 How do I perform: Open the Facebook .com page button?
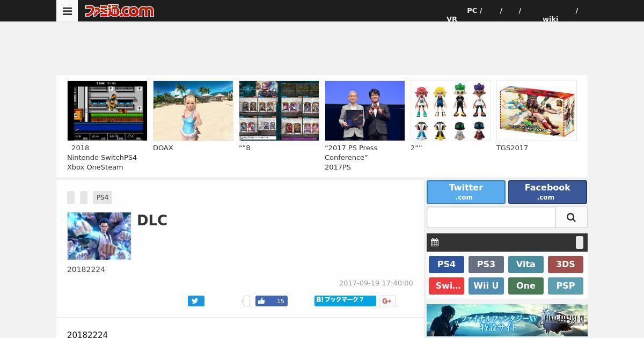tap(547, 192)
